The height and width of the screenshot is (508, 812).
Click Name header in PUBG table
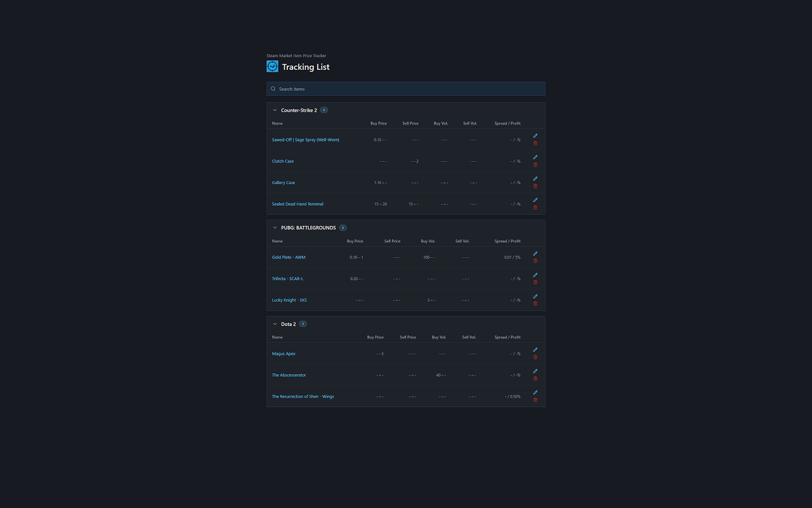click(277, 241)
